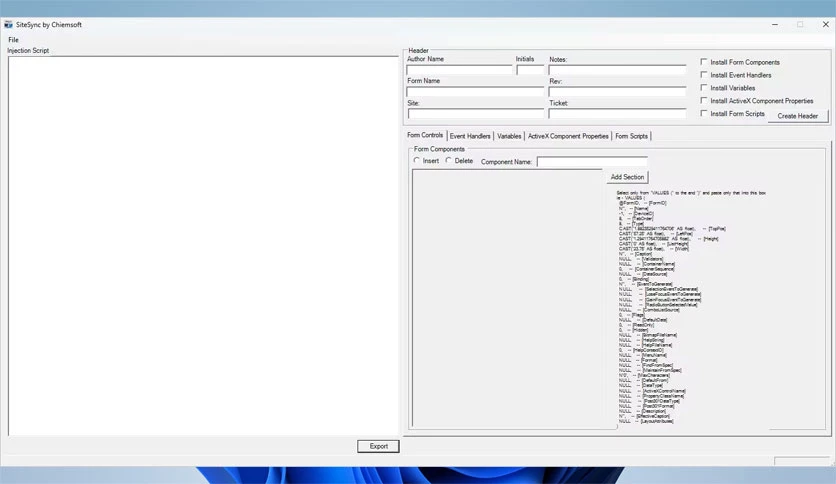This screenshot has height=484, width=836.
Task: Open the Form Scripts tab
Action: 631,136
